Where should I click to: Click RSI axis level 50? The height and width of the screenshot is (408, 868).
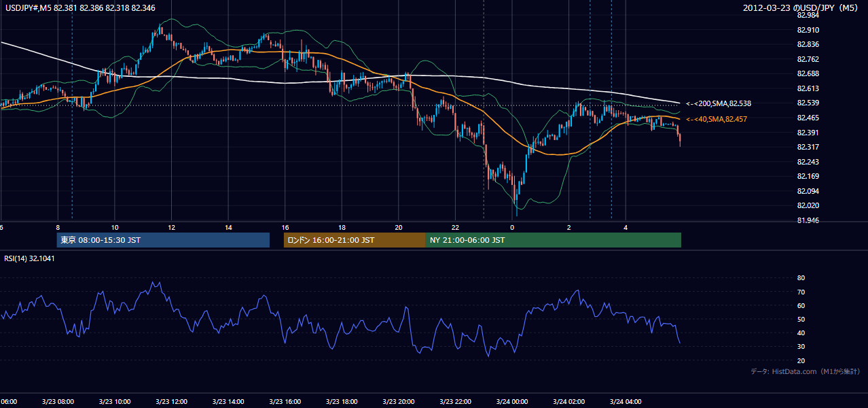coord(801,319)
